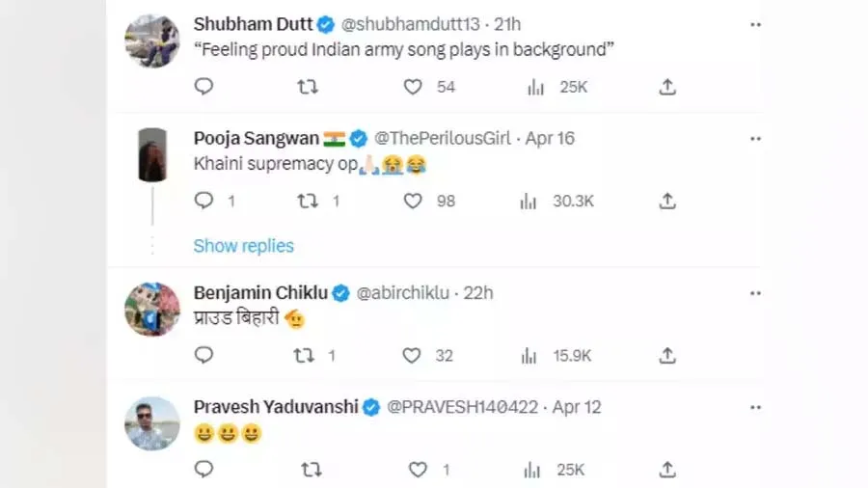Image resolution: width=868 pixels, height=488 pixels.
Task: Expand Show replies under Pooja's tweet
Action: point(243,246)
